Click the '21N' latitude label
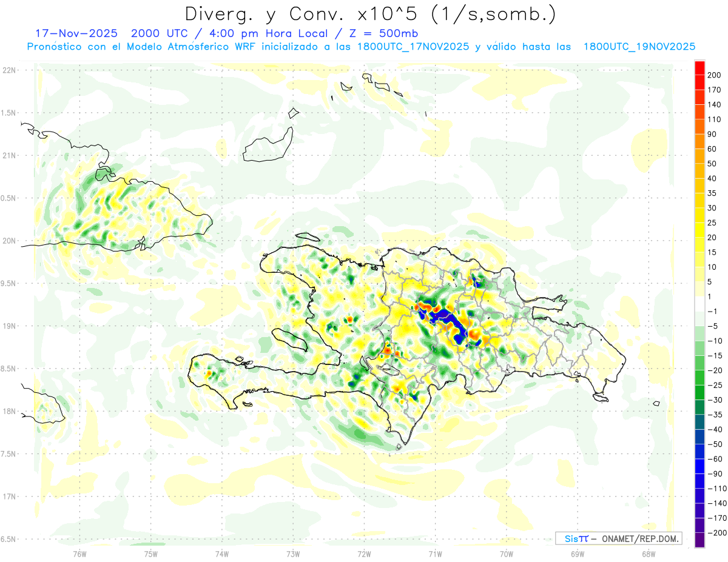Image resolution: width=728 pixels, height=562 pixels. (x=8, y=155)
